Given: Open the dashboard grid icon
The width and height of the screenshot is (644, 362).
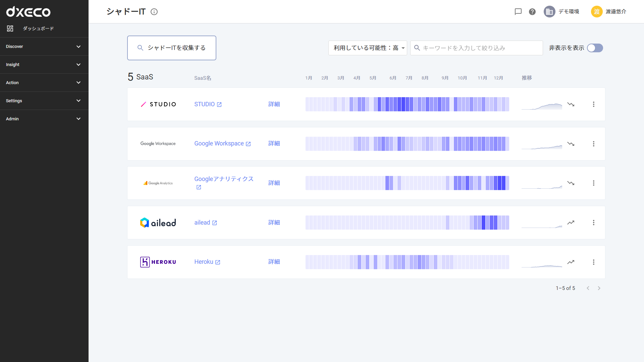Looking at the screenshot, I should point(10,28).
